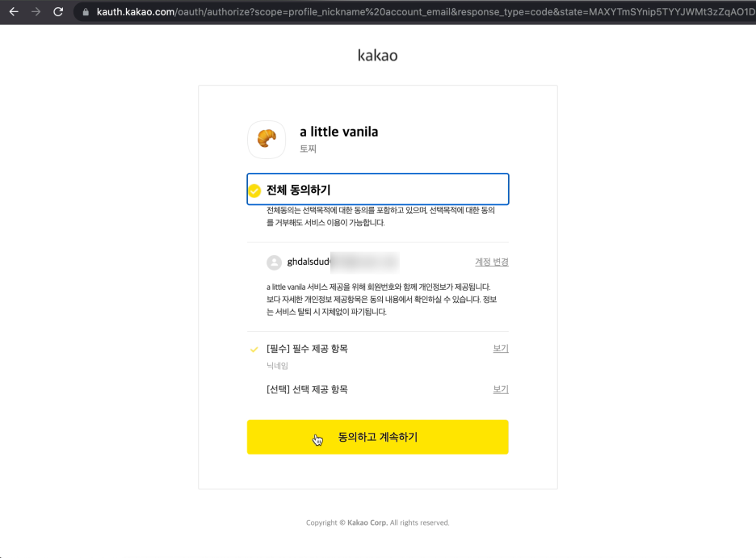Toggle the 전체 동의하기 checkbox

click(x=254, y=191)
